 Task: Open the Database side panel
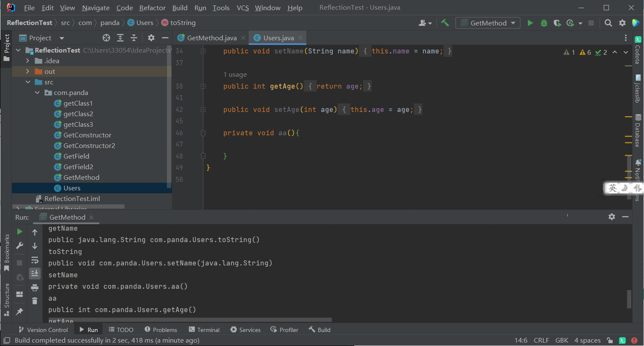[638, 130]
